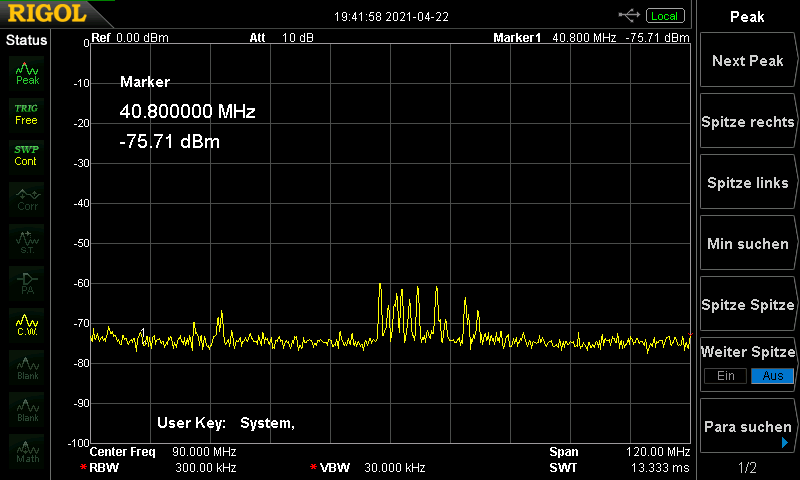Click the large 40.800000 MHz marker value
The height and width of the screenshot is (480, 800).
(187, 111)
